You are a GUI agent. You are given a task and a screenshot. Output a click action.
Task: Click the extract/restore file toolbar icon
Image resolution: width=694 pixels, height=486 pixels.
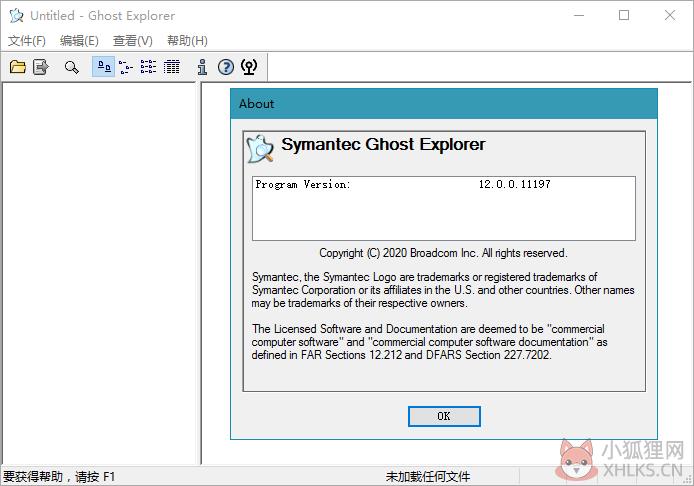(x=41, y=67)
